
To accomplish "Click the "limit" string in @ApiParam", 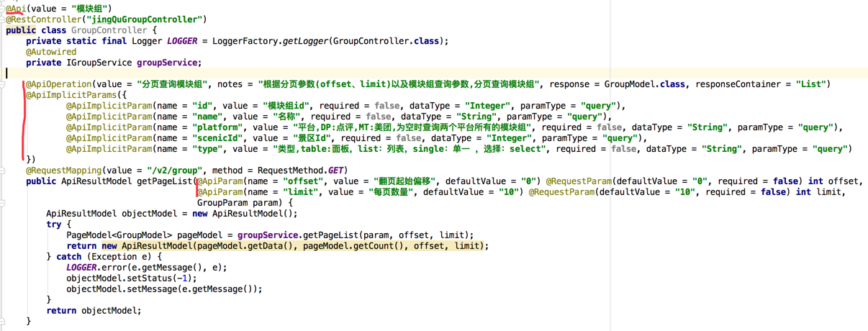I will coord(301,192).
